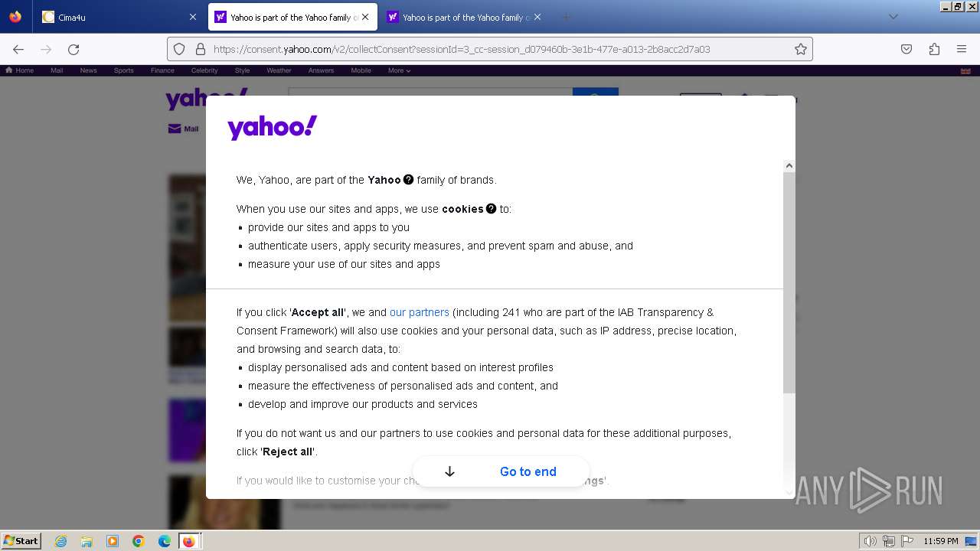Open network status tray icon
The image size is (980, 551).
[889, 541]
